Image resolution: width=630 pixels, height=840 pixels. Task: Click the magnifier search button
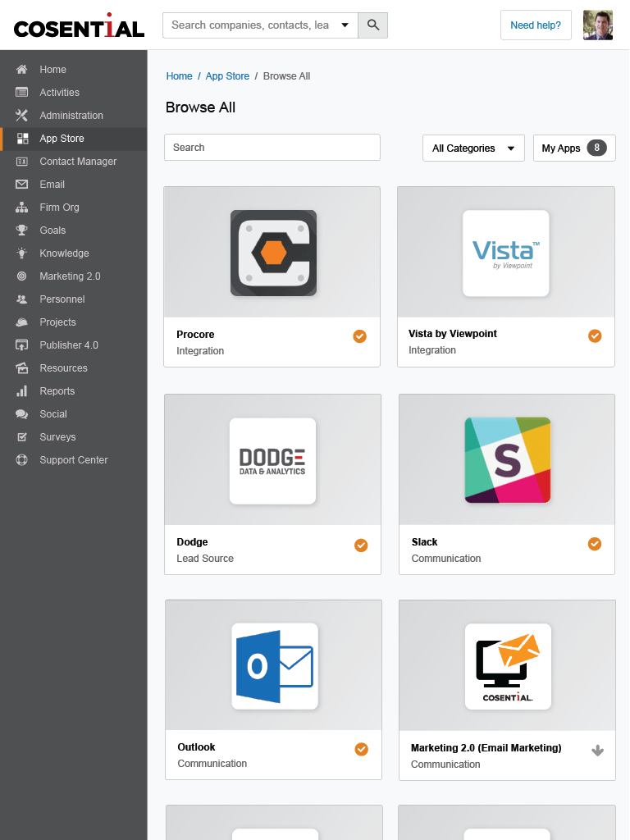point(373,25)
